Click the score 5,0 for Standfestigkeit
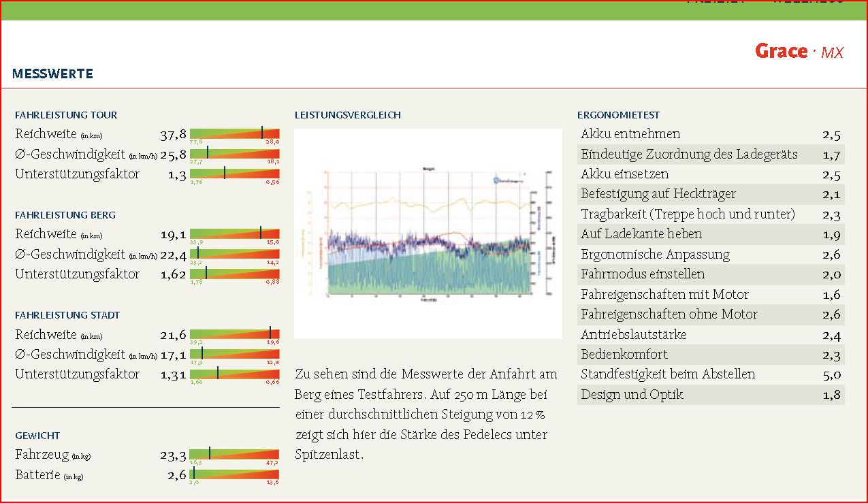Screen dimensions: 868x503 [831, 375]
